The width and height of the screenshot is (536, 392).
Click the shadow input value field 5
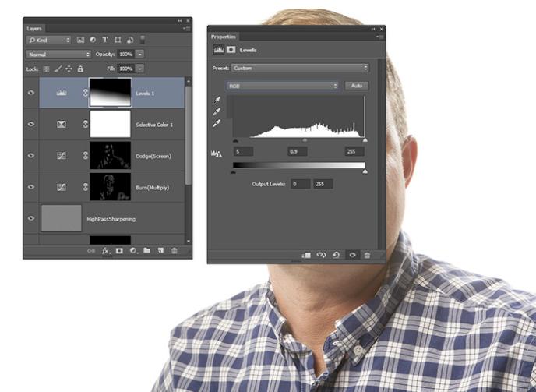point(243,151)
